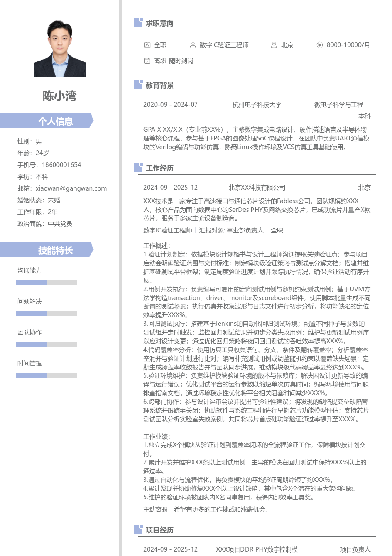Click the bookmark icon beside 工作经历

[138, 167]
